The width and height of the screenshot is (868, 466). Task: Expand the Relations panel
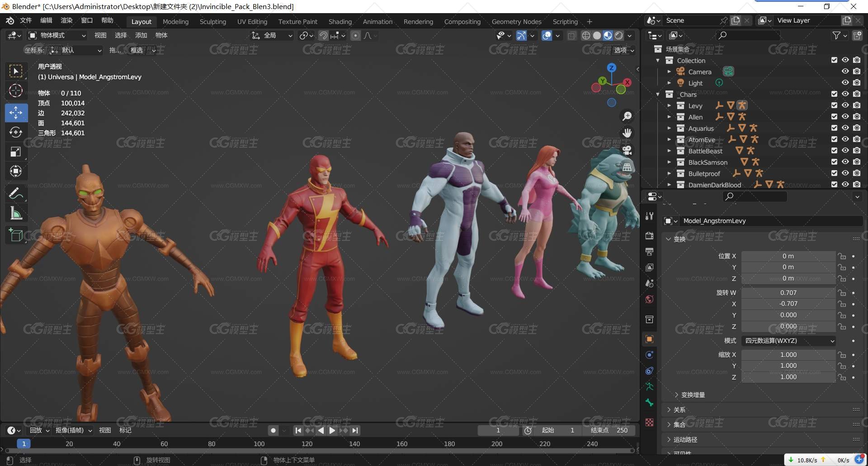[x=675, y=410]
